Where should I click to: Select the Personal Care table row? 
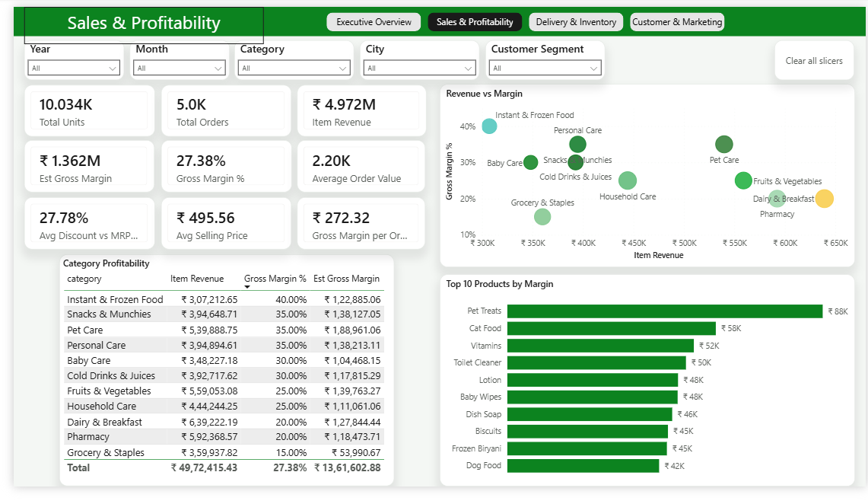(x=224, y=345)
